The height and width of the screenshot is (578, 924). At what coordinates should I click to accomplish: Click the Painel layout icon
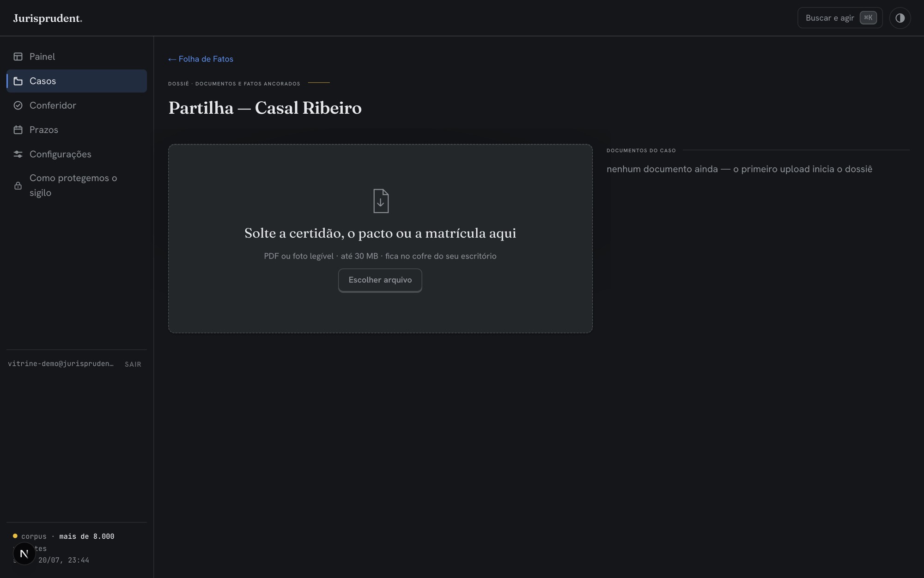click(18, 56)
